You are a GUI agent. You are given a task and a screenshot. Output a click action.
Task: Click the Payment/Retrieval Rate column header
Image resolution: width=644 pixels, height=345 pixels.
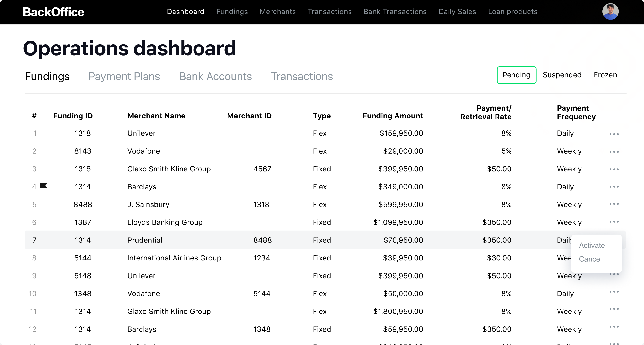tap(486, 112)
